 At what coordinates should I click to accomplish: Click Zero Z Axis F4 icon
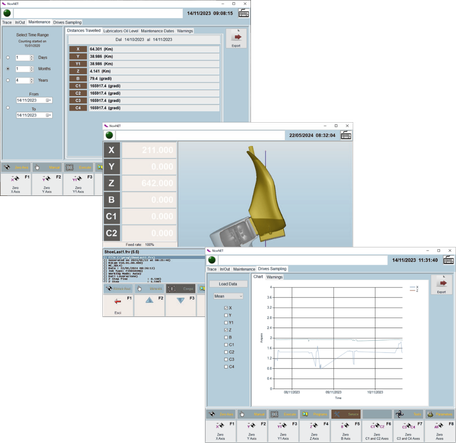coord(314,426)
